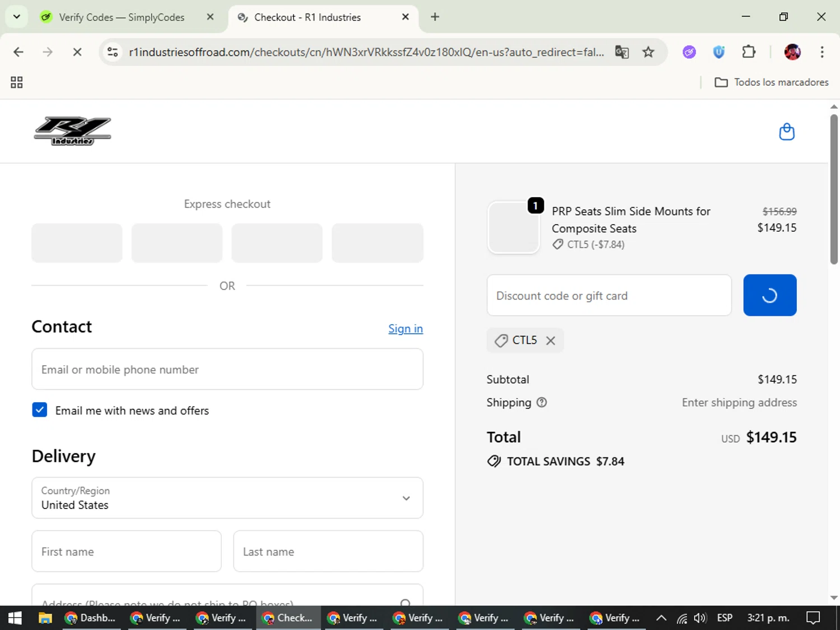Open the Chrome profile avatar
The width and height of the screenshot is (840, 630).
[792, 52]
